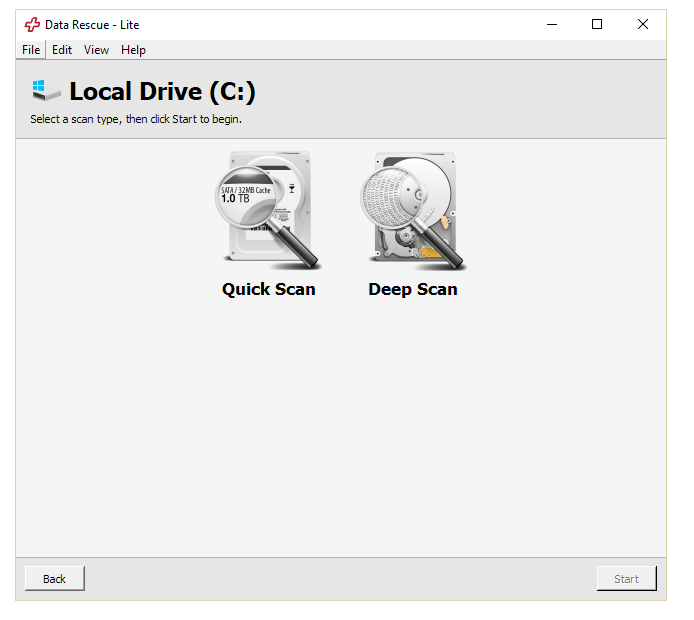Minimize the Data Rescue window
The height and width of the screenshot is (620, 694).
pyautogui.click(x=552, y=24)
